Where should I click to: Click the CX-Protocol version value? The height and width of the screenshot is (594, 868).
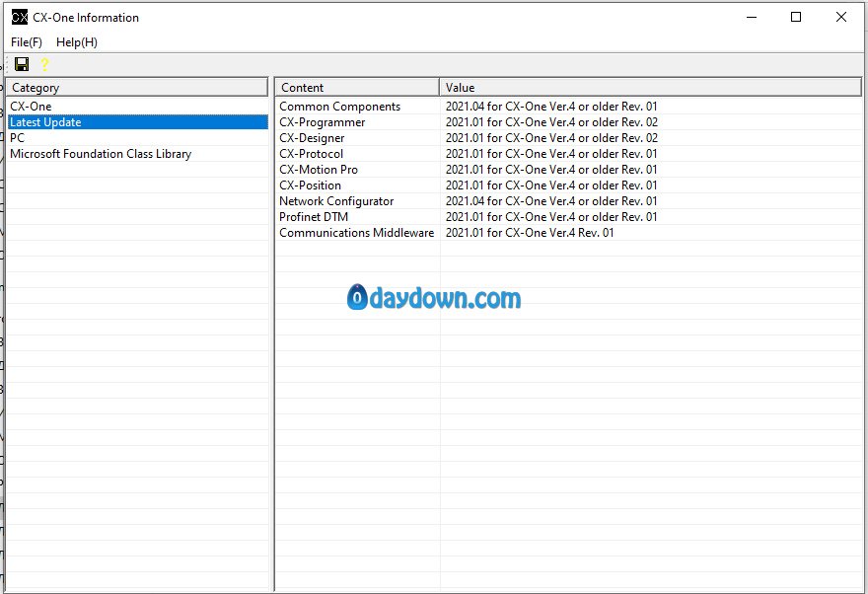coord(551,154)
